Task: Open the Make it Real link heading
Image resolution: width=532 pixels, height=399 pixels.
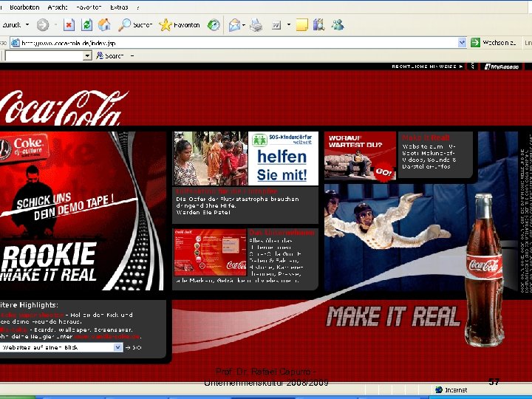Action: pyautogui.click(x=426, y=137)
